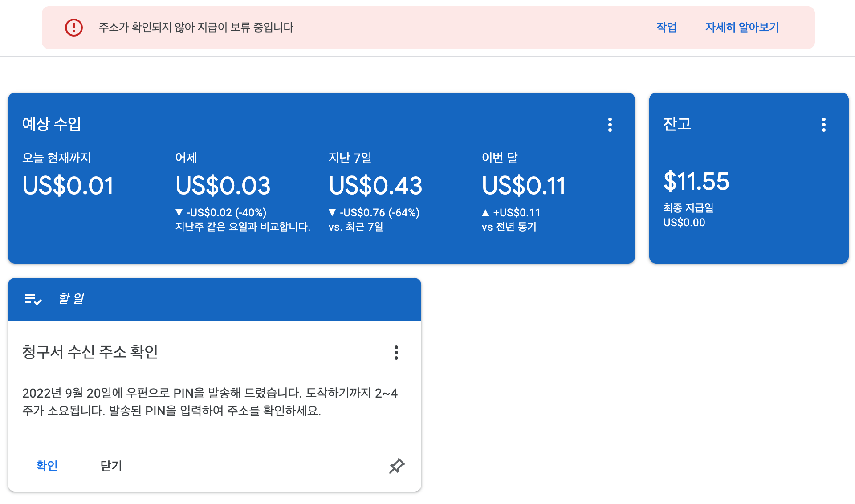Open the 자세히 알아보기 link

[x=742, y=28]
